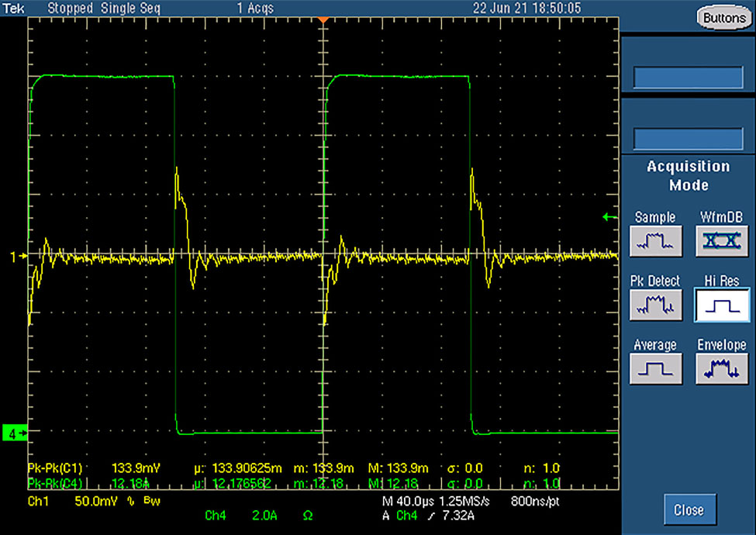Close the Acquisition Mode side menu
The width and height of the screenshot is (756, 535).
point(688,509)
